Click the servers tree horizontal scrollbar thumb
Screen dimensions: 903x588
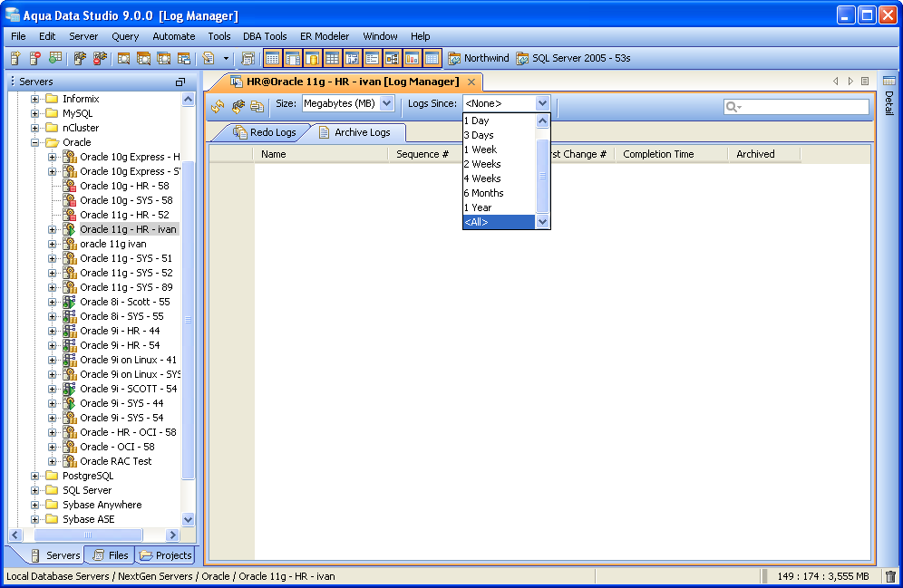tap(88, 535)
